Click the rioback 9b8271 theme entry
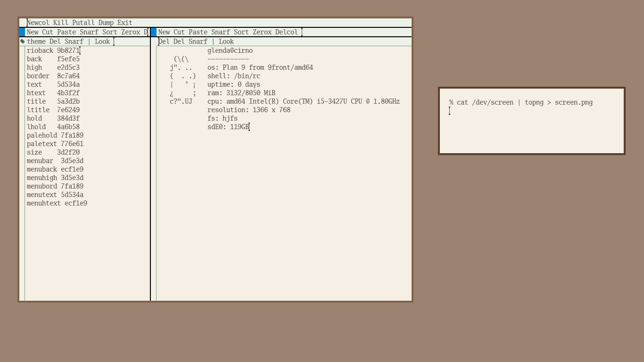This screenshot has width=644, height=362. 53,50
